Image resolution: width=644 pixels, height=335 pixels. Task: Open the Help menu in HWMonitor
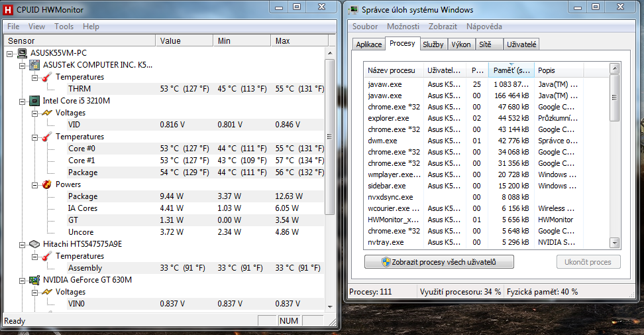(x=91, y=27)
